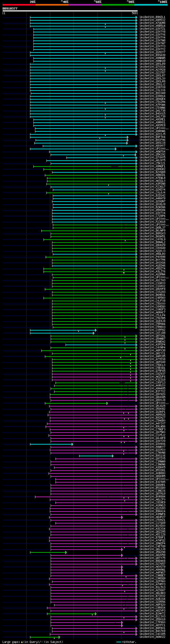
Task: Open hit UniRef100_B9HZL1
Action: click(152, 17)
